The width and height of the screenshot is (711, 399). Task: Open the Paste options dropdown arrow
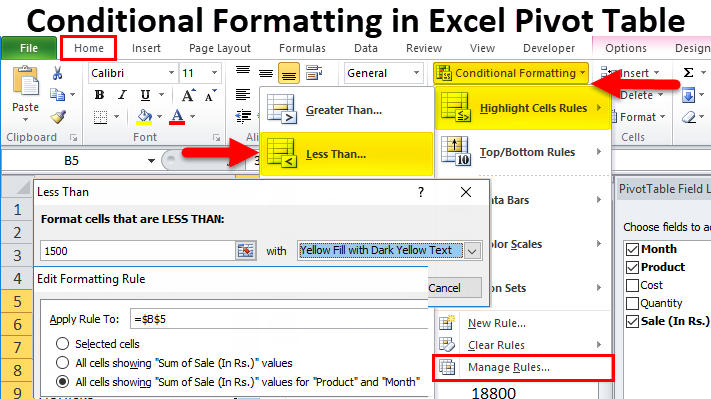(25, 120)
